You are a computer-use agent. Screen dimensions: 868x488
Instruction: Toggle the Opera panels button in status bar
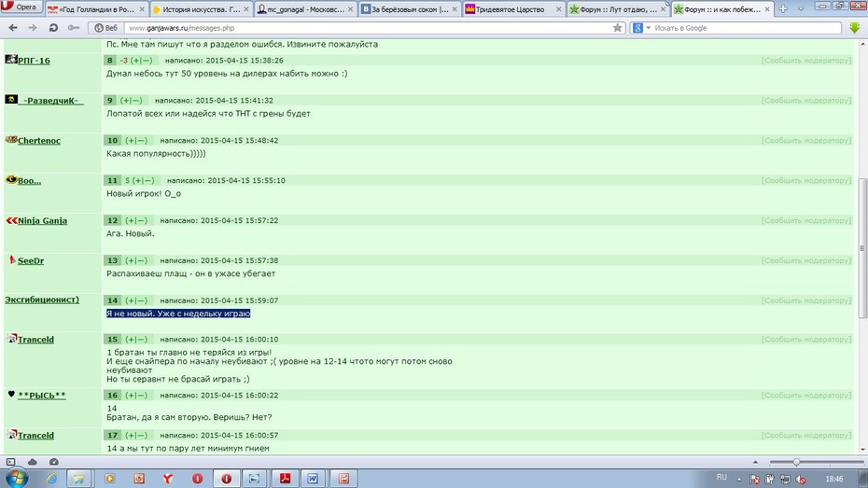coord(10,462)
